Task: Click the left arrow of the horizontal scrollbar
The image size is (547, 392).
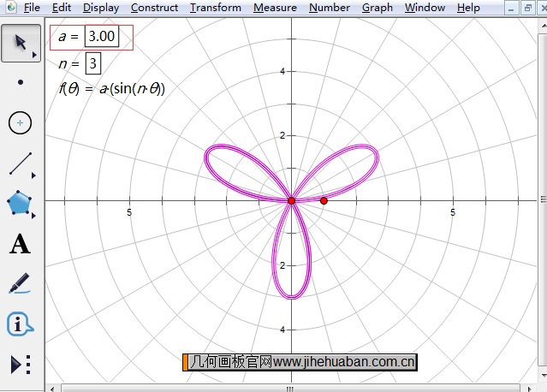Action: 52,389
